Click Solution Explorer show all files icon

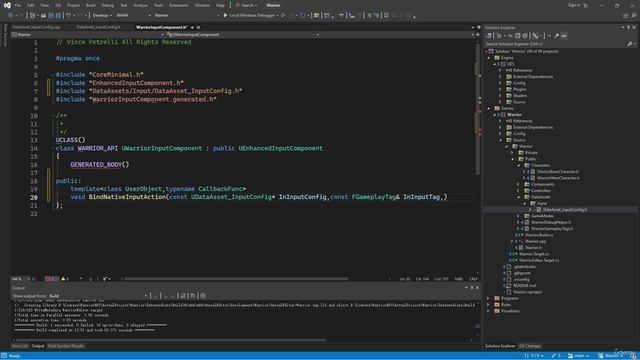click(525, 36)
